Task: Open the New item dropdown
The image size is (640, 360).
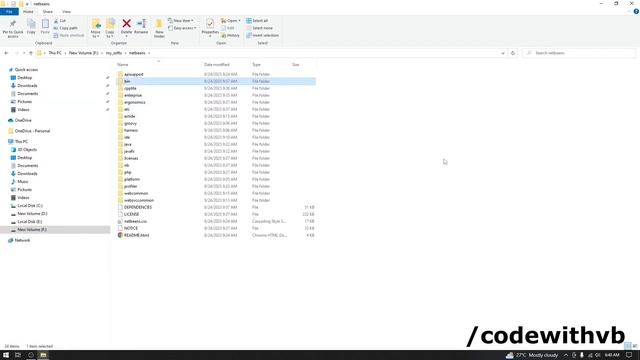Action: 181,21
